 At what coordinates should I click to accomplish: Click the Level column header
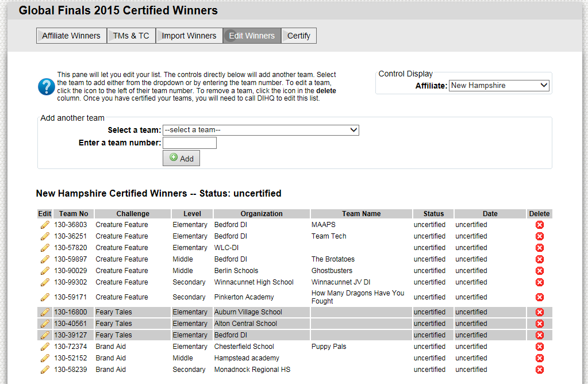(192, 214)
